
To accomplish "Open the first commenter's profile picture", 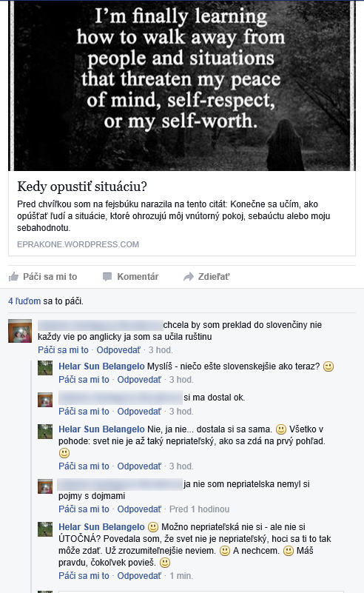I will click(20, 331).
